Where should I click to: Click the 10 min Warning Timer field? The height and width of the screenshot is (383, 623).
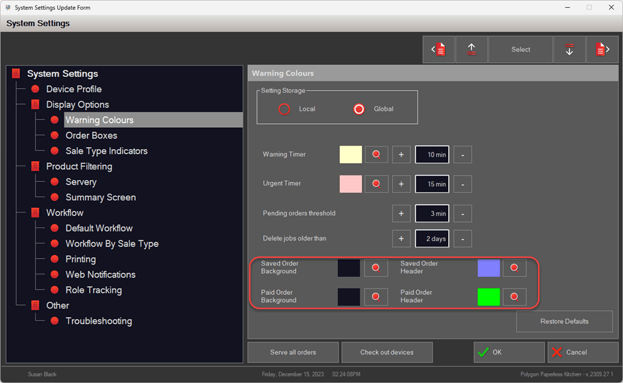coord(432,155)
